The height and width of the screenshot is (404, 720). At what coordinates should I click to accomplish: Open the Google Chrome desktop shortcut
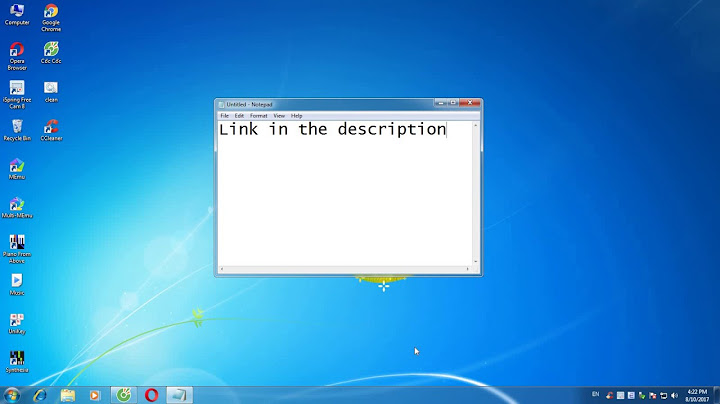click(51, 18)
